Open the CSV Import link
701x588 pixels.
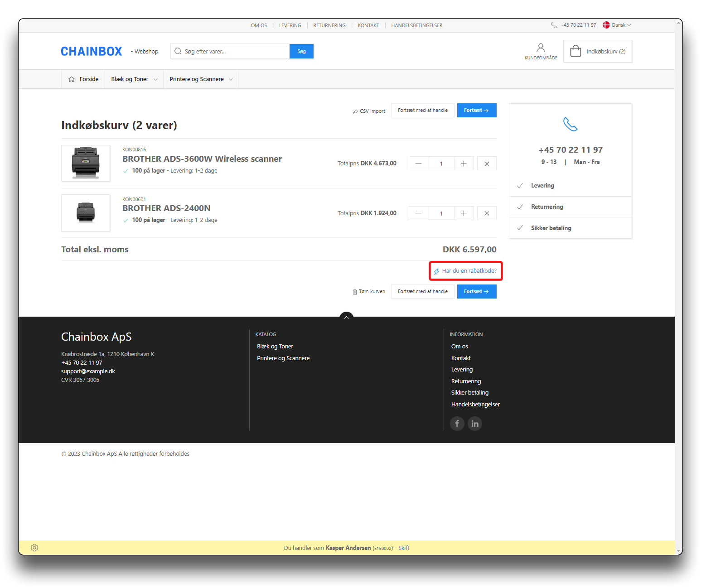369,111
